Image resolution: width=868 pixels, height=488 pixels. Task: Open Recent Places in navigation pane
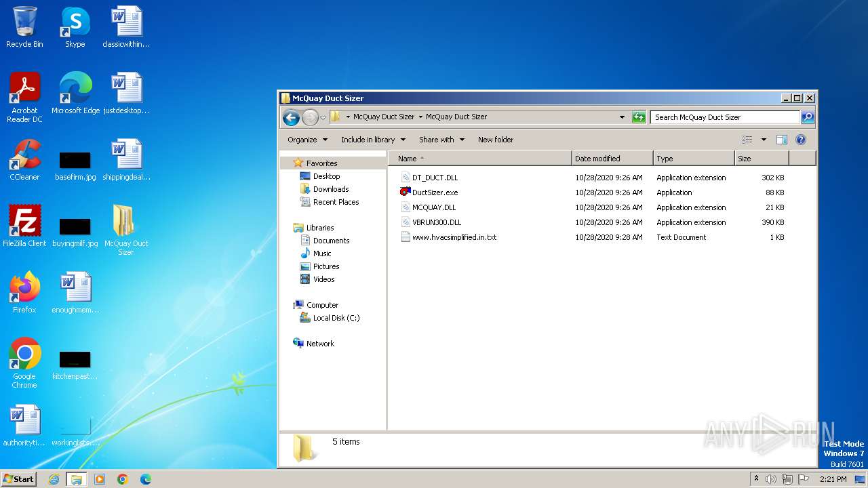[x=336, y=202]
